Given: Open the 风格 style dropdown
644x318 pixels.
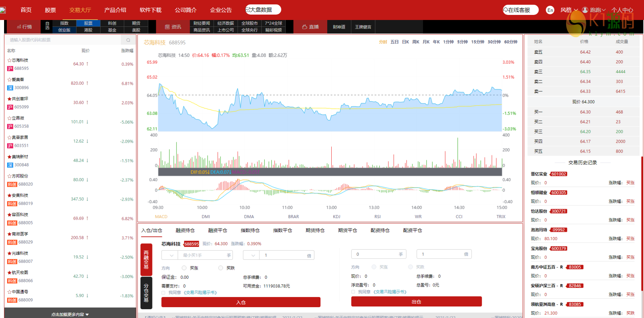Looking at the screenshot, I should (x=569, y=10).
